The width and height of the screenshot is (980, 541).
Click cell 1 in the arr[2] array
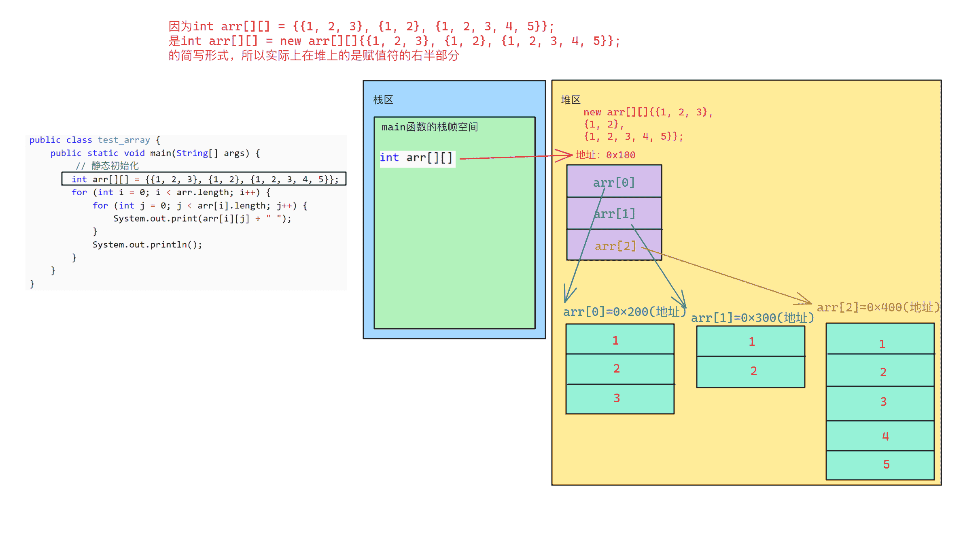pos(880,339)
